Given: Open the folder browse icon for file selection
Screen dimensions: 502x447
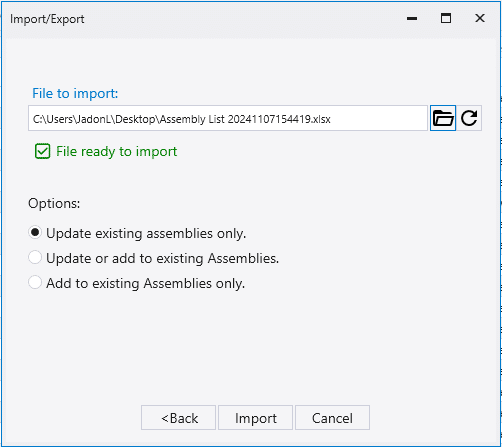Looking at the screenshot, I should point(443,118).
